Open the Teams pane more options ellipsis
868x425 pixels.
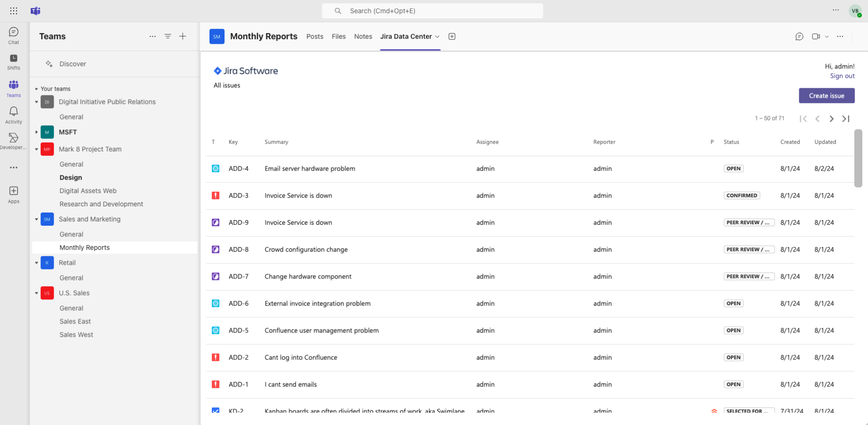pyautogui.click(x=152, y=36)
